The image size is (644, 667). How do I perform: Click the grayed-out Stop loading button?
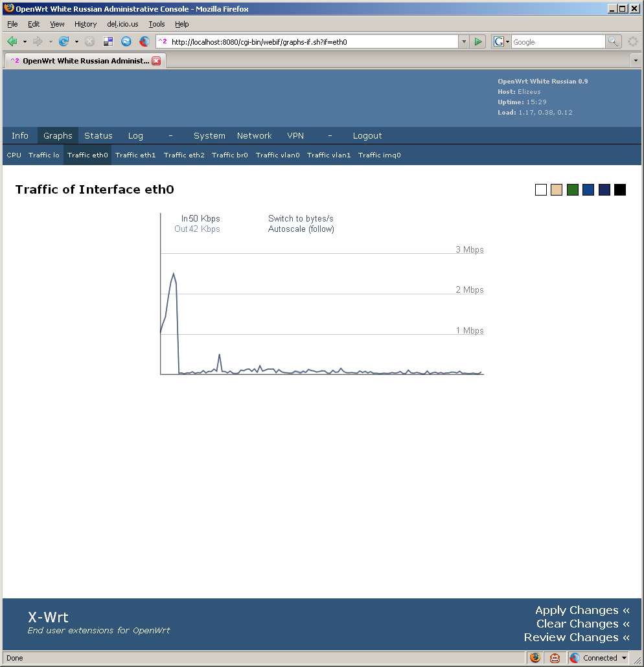coord(89,41)
